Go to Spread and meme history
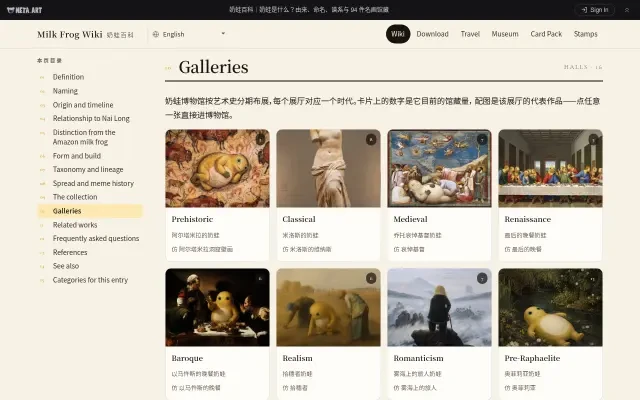This screenshot has height=400, width=640. (x=93, y=183)
